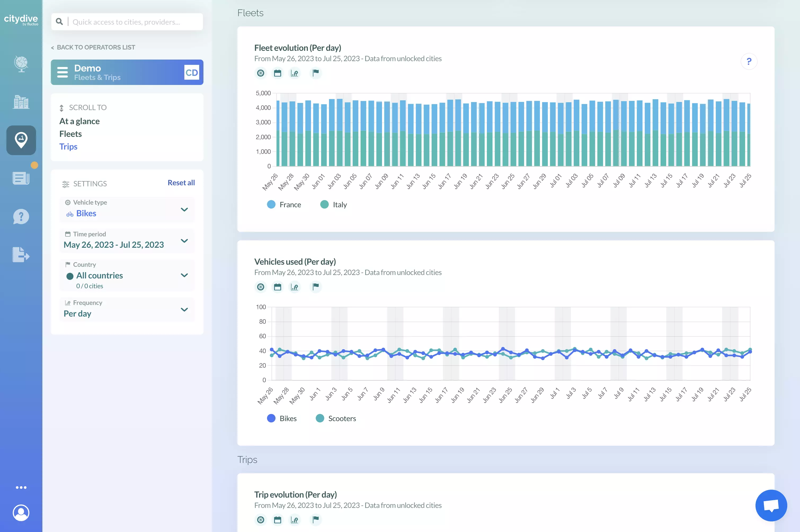Click calendar icon under Vehicles used chart
800x532 pixels.
click(x=277, y=287)
